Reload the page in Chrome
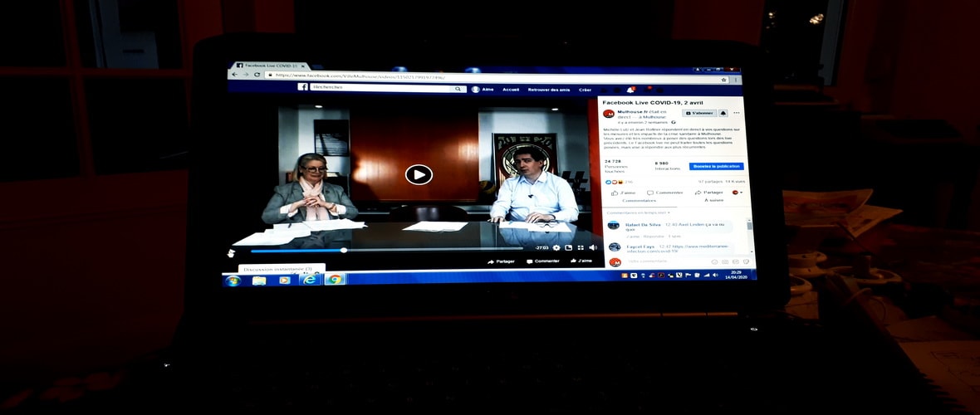This screenshot has height=415, width=980. pyautogui.click(x=257, y=75)
